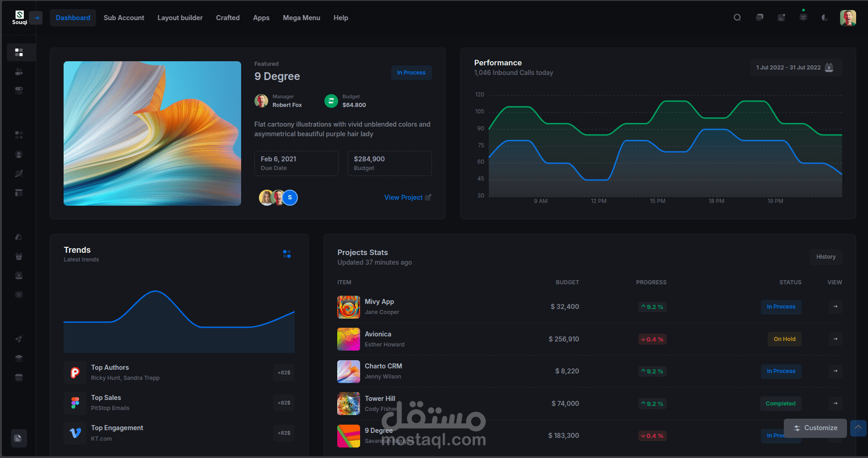Screen dimensions: 868x458
Task: Open the Mivy App row view arrow
Action: click(x=836, y=307)
